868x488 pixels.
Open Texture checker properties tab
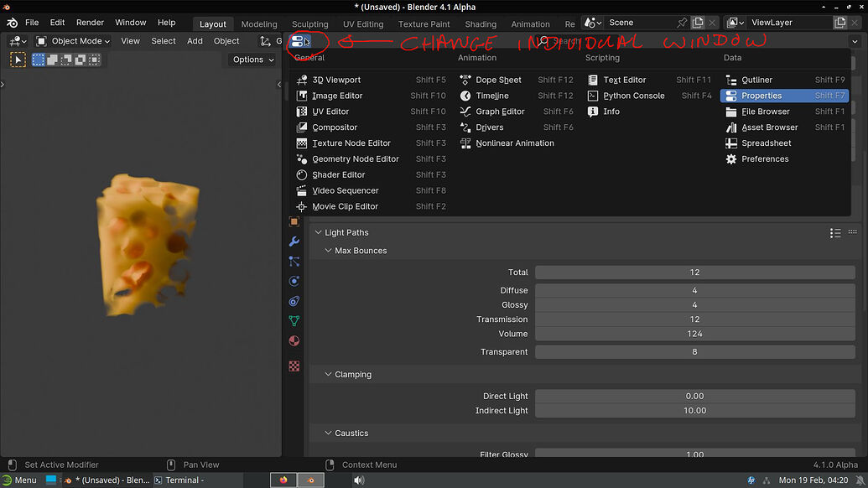click(294, 366)
